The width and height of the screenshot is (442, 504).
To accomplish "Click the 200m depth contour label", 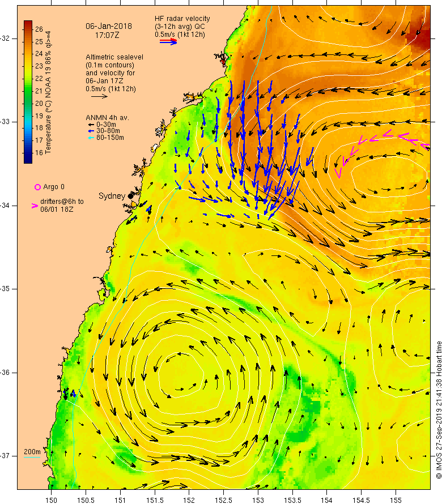I will tap(32, 451).
